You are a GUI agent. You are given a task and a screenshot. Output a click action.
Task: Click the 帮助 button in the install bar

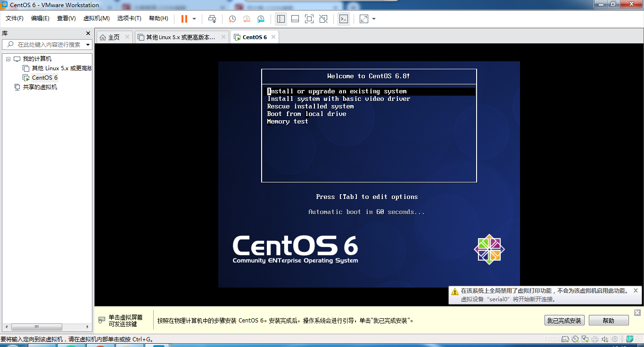point(609,321)
